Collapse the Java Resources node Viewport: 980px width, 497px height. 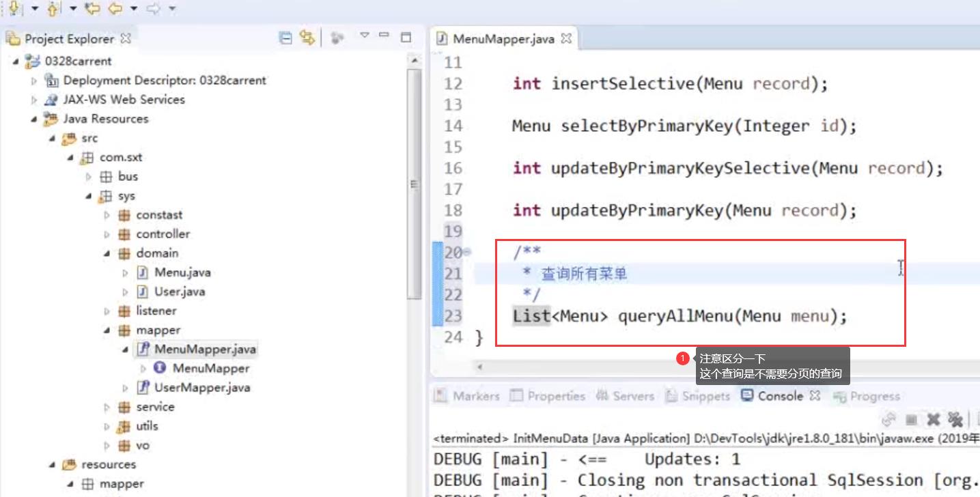pyautogui.click(x=34, y=119)
